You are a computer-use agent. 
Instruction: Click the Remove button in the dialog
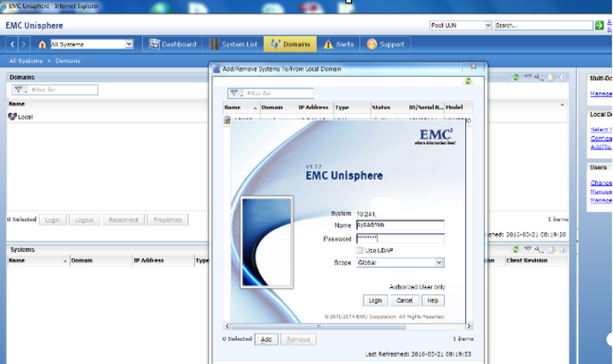pyautogui.click(x=298, y=339)
